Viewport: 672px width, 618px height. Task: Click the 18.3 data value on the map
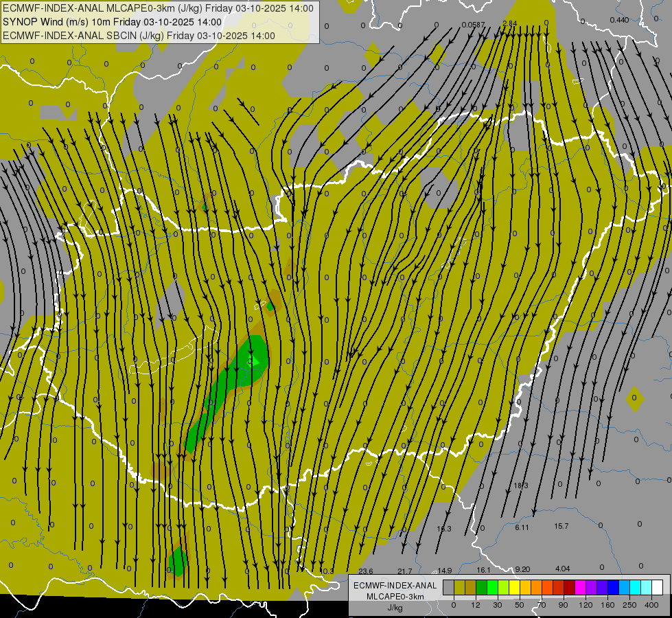(521, 485)
